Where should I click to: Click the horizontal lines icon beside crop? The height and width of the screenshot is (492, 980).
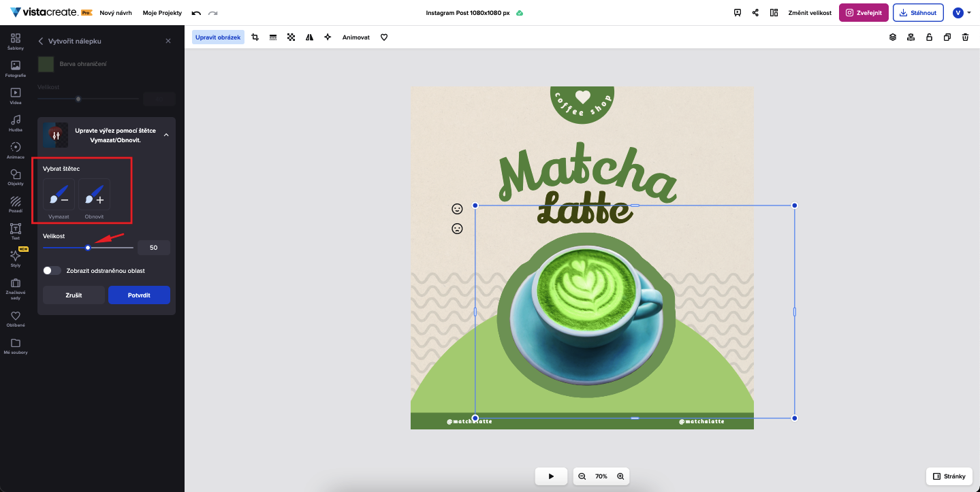273,37
